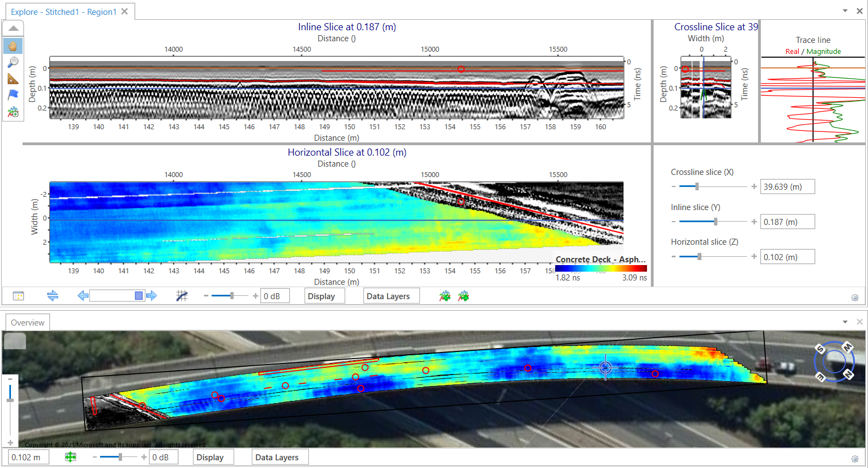
Task: Click the 'Inline Slice at 0.187 (m)' title
Action: coord(347,27)
